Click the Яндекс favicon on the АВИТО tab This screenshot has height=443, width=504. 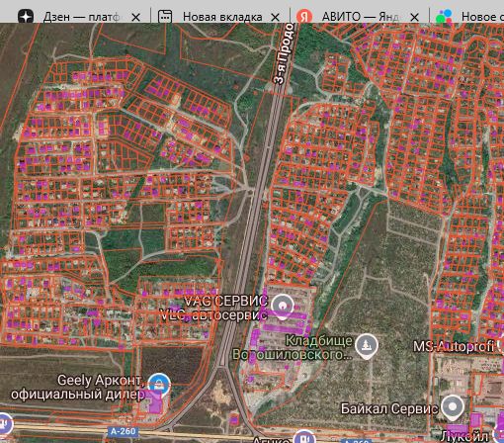(304, 17)
